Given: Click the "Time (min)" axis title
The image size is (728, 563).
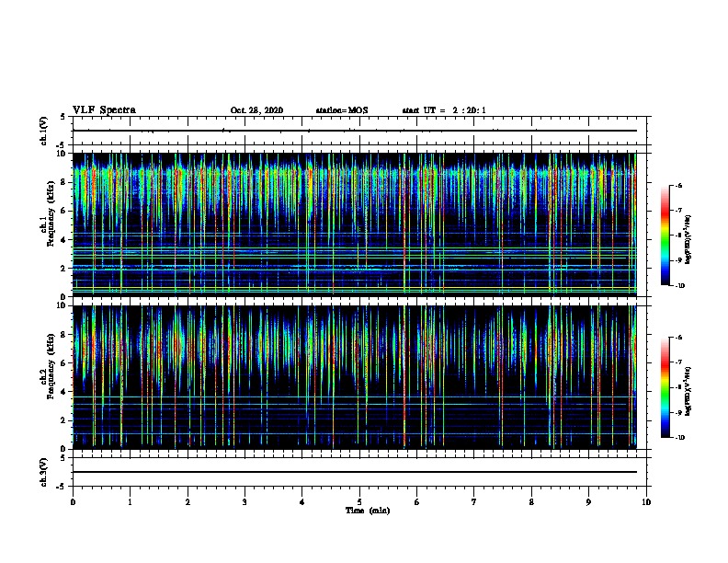Looking at the screenshot, I should 368,511.
